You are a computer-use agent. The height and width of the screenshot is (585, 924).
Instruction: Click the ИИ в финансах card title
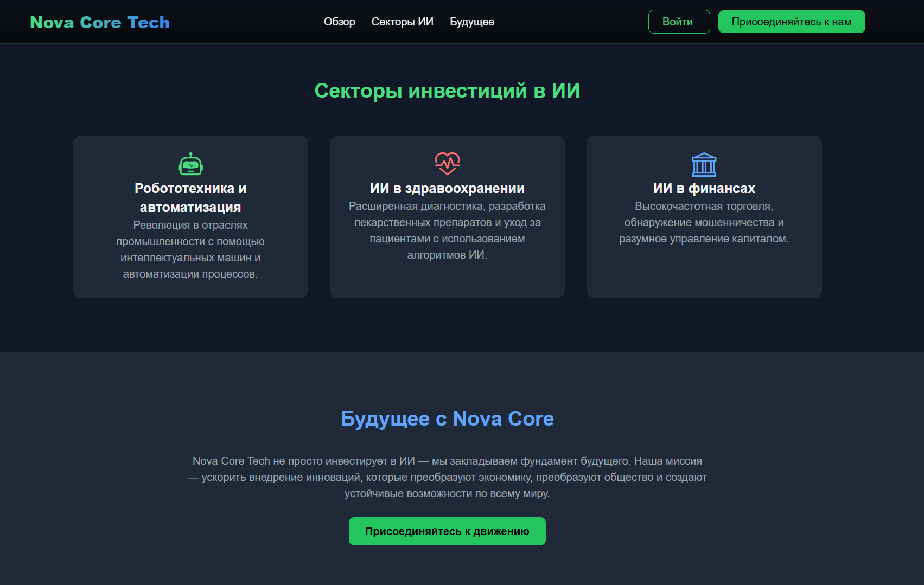point(704,188)
